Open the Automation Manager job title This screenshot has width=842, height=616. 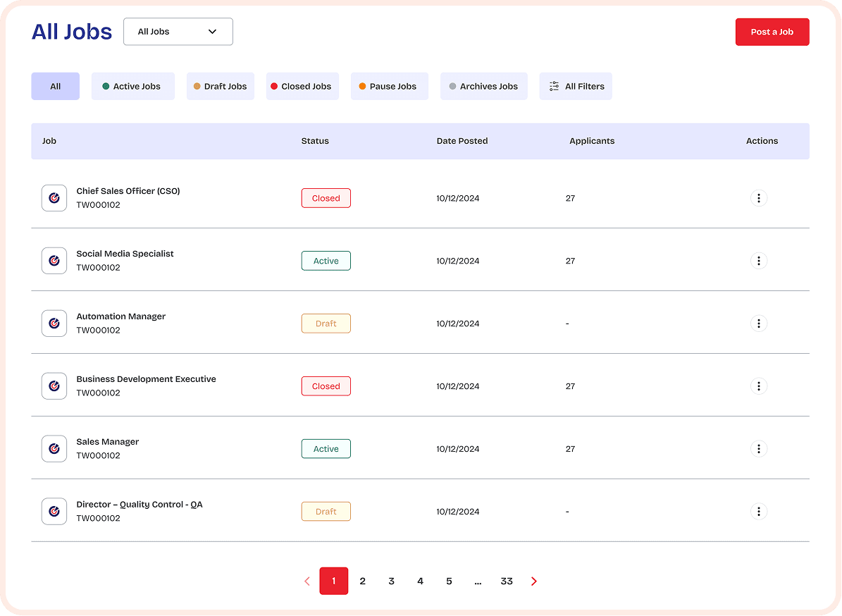click(120, 316)
